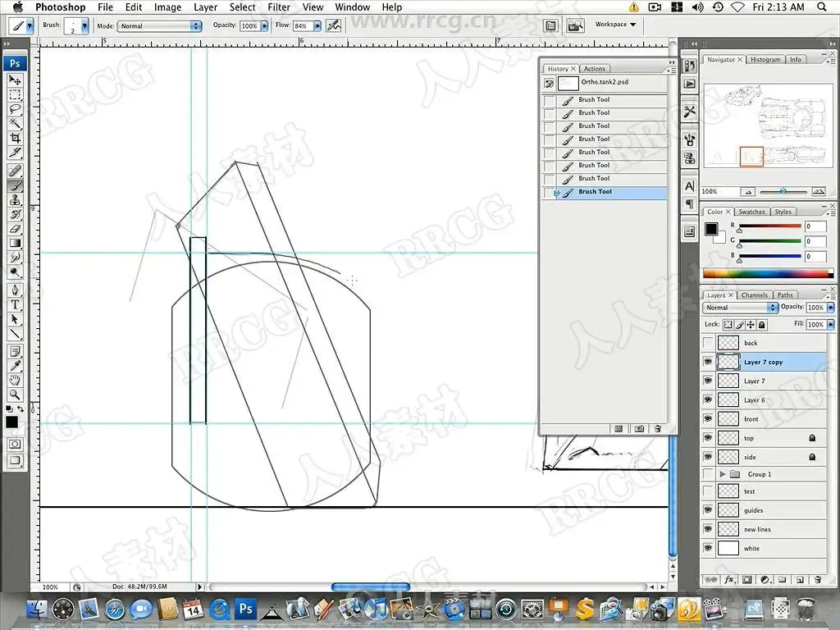Open the layer blend mode dropdown

(x=740, y=308)
